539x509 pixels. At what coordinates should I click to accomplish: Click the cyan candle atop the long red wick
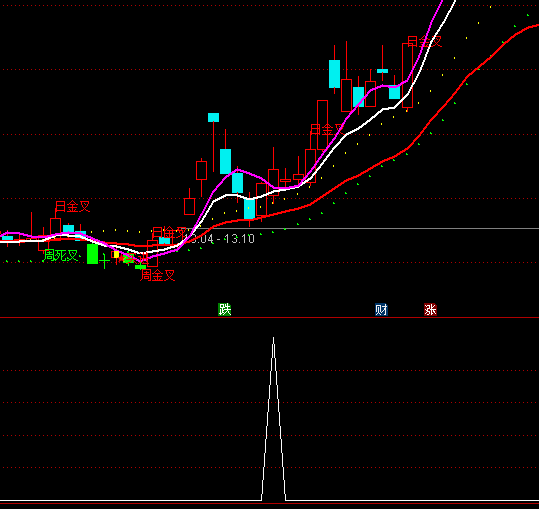[213, 118]
